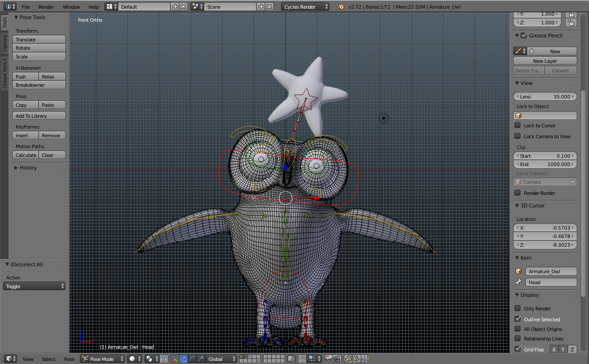This screenshot has width=589, height=364.
Task: Enable the Lock to Cursor checkbox
Action: [x=517, y=125]
